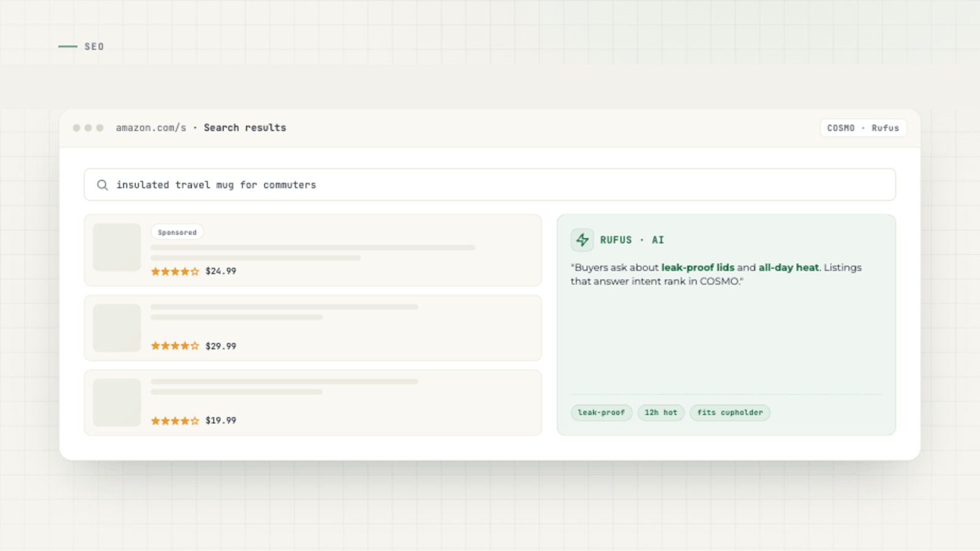Click the star rating beside $19.99
This screenshot has width=980, height=551.
175,421
